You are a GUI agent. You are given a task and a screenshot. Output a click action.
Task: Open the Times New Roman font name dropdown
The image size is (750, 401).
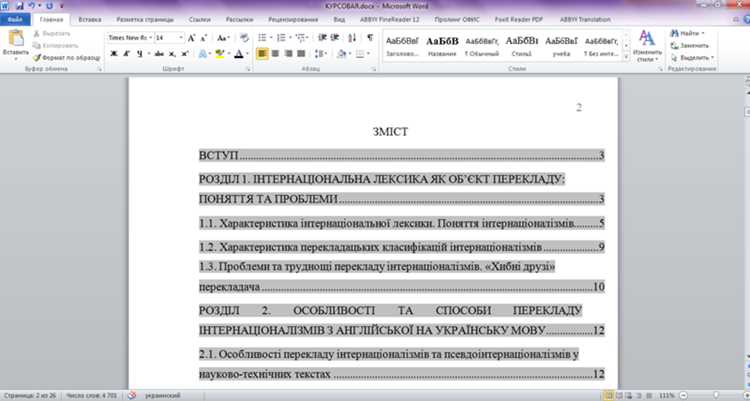click(x=150, y=38)
